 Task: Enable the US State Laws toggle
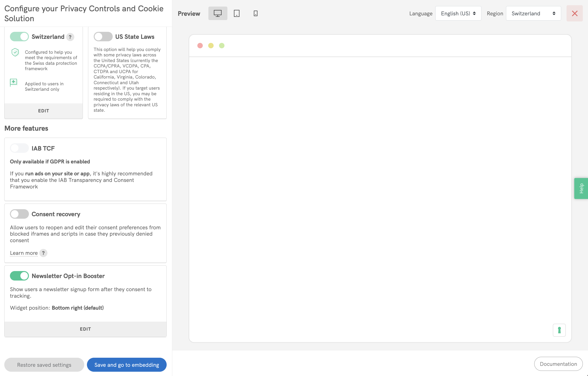103,37
